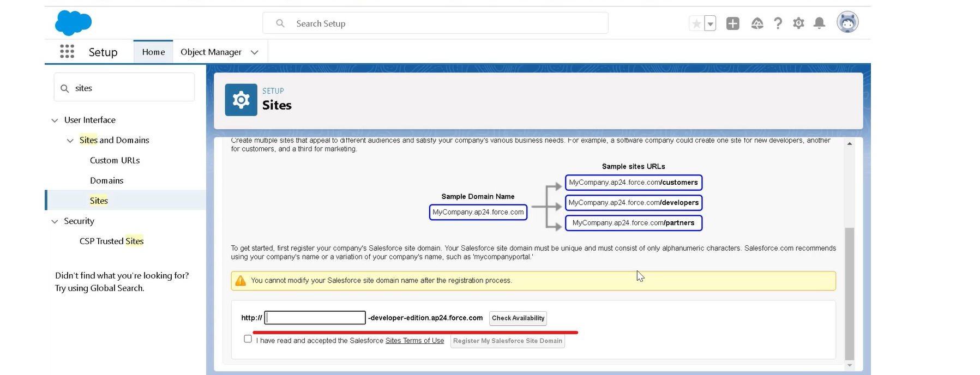Viewport: 980px width, 375px height.
Task: Open Custom URLs in the sidebar
Action: 115,160
